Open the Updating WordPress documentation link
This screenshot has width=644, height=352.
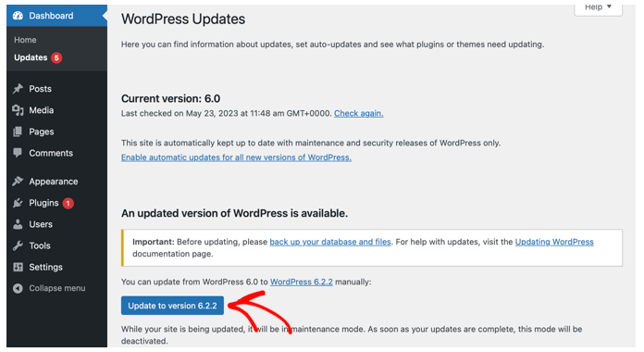point(554,242)
